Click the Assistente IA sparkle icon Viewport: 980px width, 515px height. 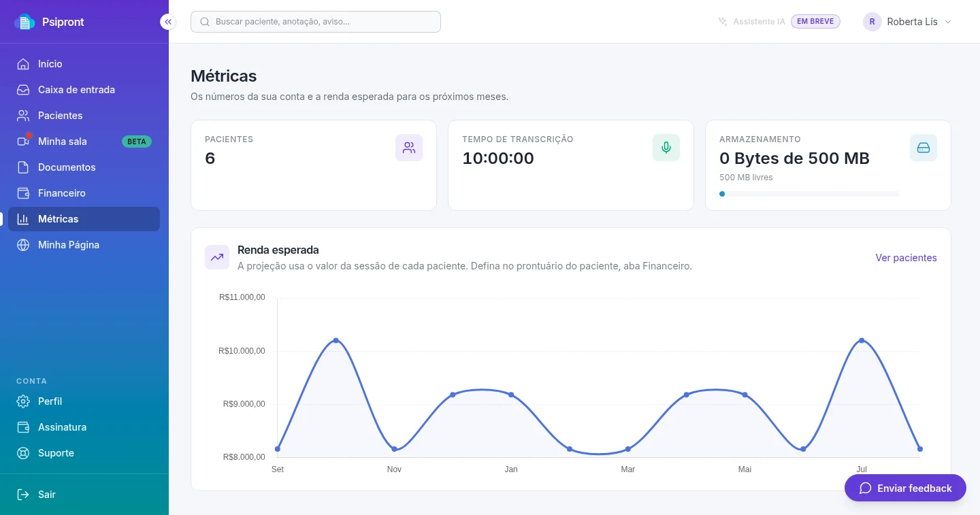723,22
